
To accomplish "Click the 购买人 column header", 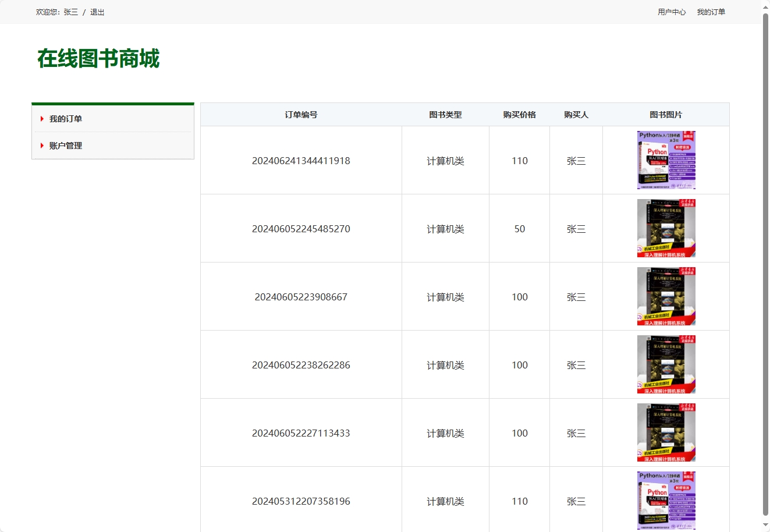I will [576, 115].
